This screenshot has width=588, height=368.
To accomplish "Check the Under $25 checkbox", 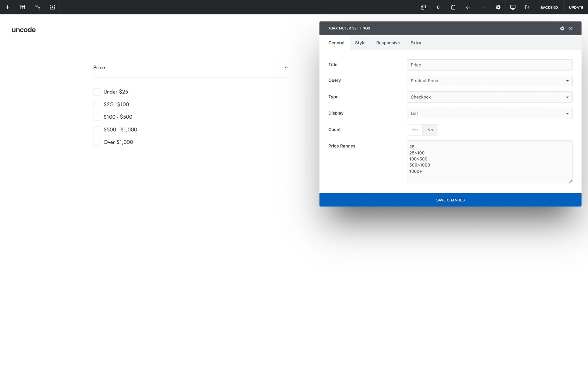I will [97, 92].
